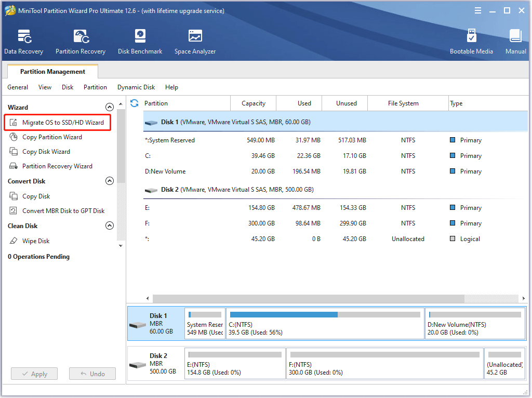Click the Migrate OS to SSD/HD Wizard icon
Image resolution: width=532 pixels, height=398 pixels.
[x=13, y=123]
